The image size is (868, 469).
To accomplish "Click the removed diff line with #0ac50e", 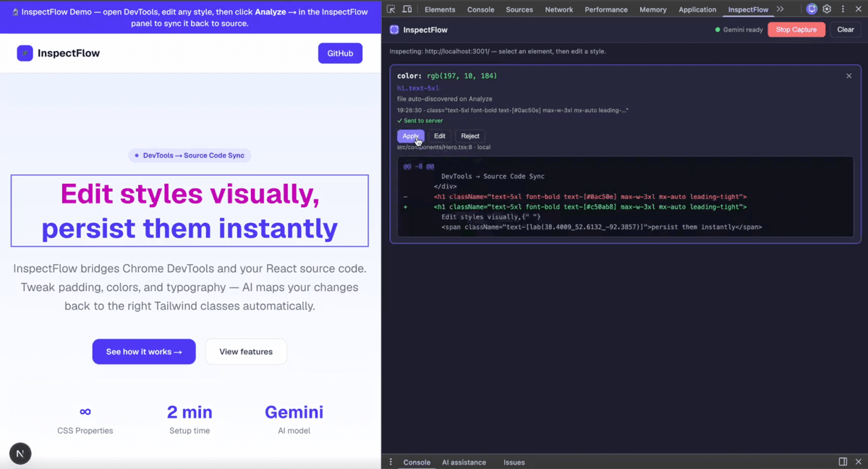I will tap(590, 197).
